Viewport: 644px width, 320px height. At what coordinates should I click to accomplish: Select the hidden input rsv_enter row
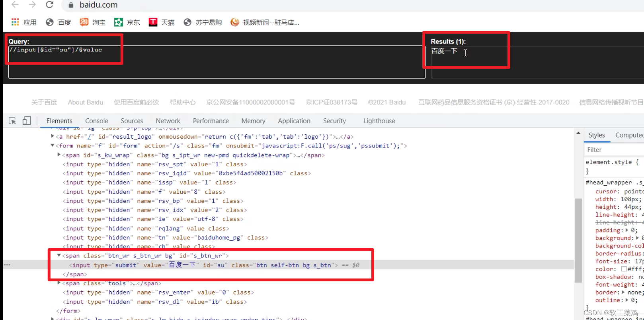tap(158, 293)
